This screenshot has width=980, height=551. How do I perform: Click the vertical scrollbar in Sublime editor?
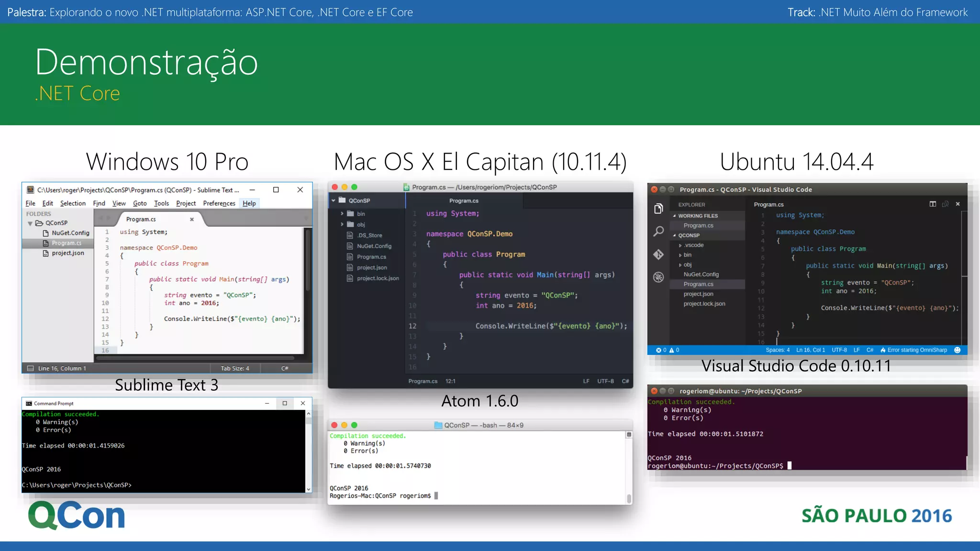tap(308, 261)
